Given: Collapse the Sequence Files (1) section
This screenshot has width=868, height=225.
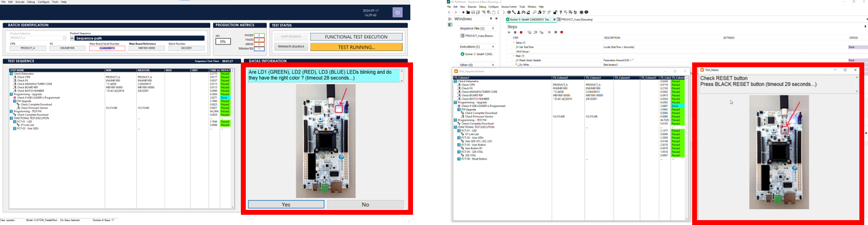Looking at the screenshot, I should click(493, 28).
